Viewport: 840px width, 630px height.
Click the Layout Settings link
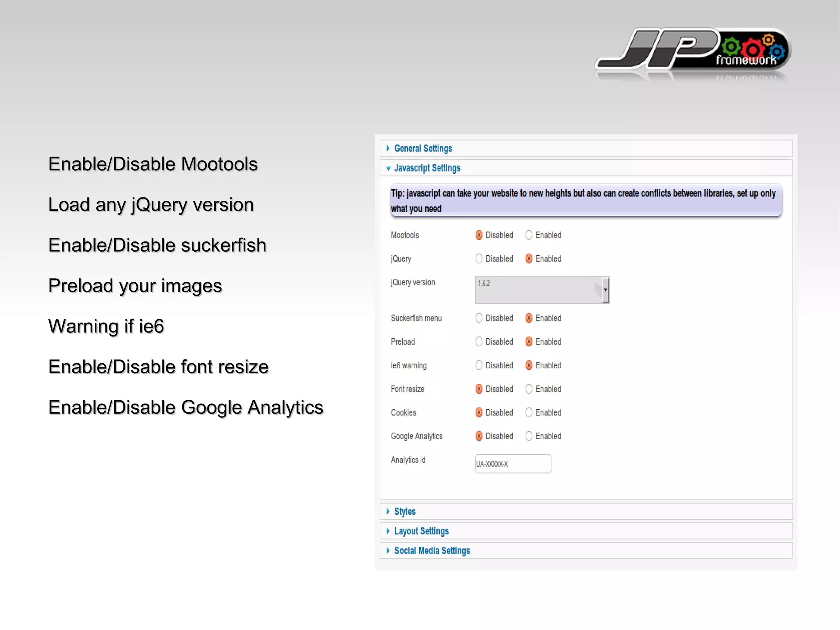click(x=421, y=531)
